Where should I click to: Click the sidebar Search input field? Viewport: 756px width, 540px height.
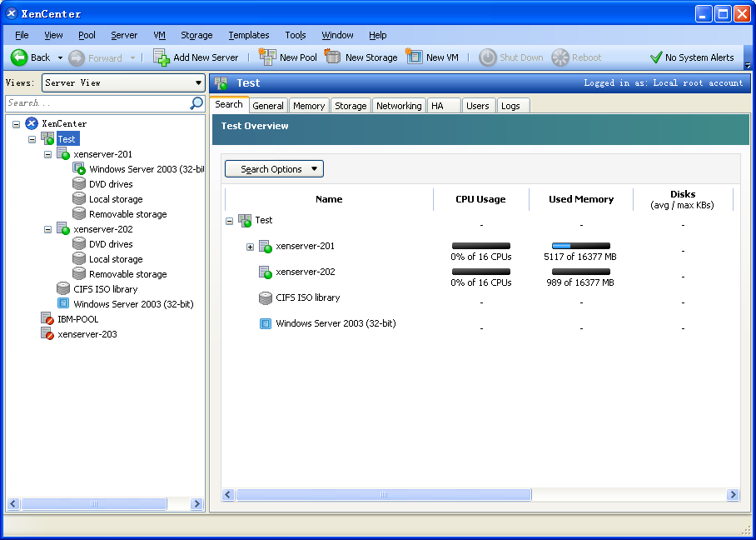[x=98, y=102]
